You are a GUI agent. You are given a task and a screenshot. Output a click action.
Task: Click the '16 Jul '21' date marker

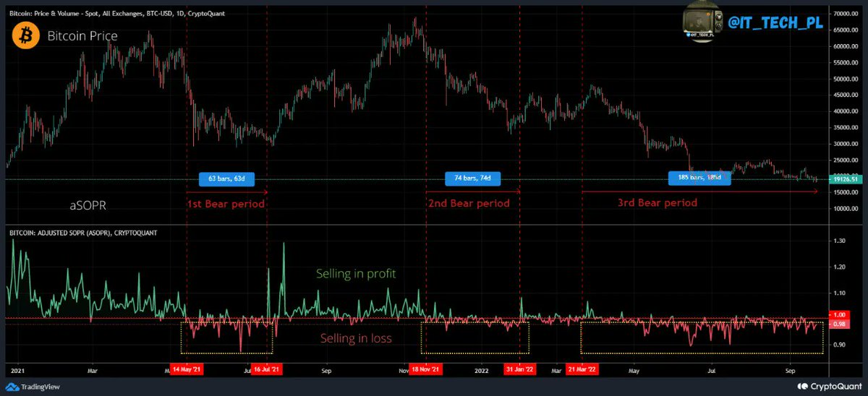(268, 369)
